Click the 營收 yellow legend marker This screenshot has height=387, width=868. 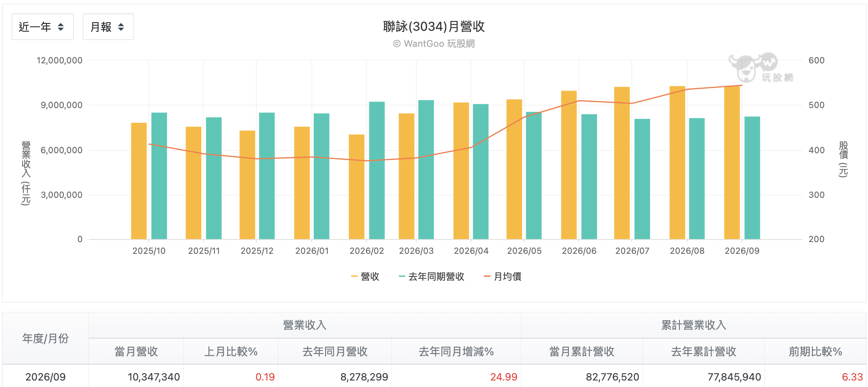click(354, 276)
